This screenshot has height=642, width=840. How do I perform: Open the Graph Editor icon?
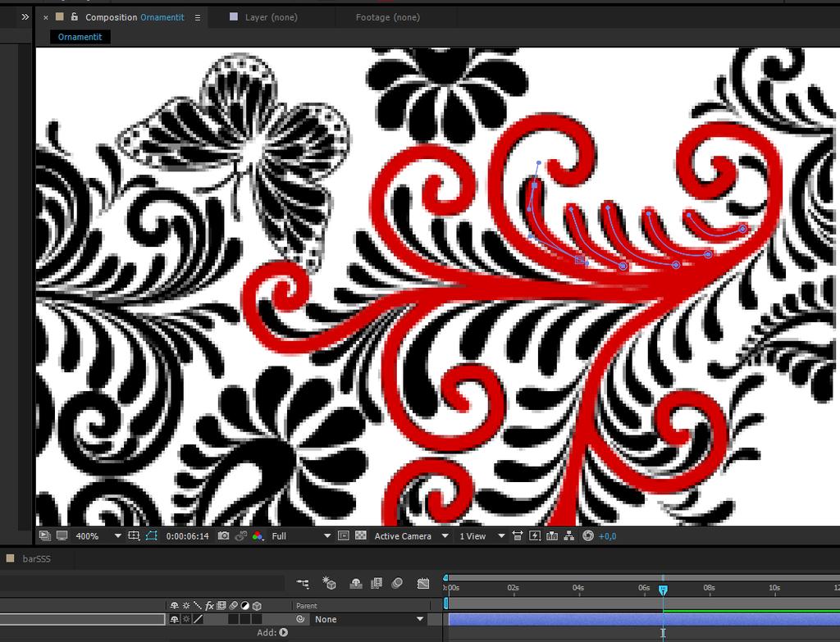point(423,583)
